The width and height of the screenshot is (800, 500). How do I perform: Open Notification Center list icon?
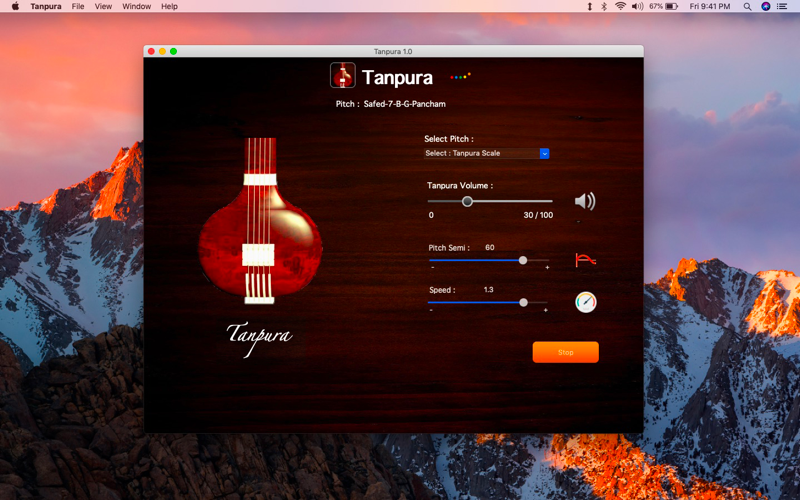782,6
